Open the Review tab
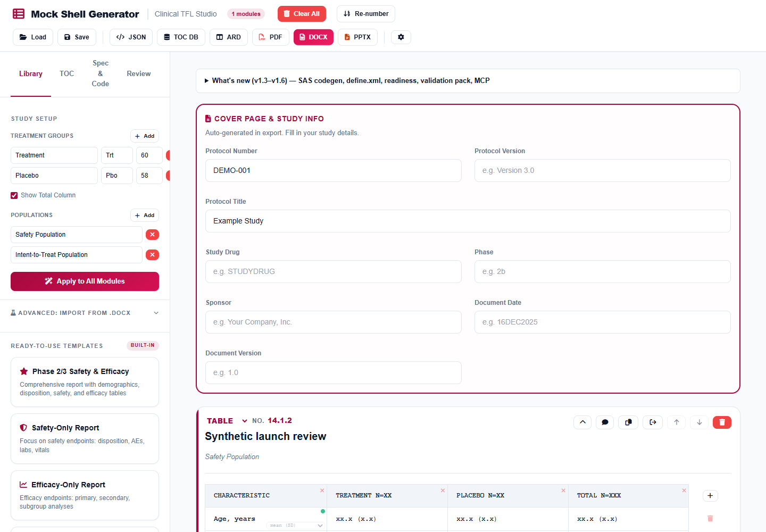This screenshot has height=532, width=766. (139, 74)
